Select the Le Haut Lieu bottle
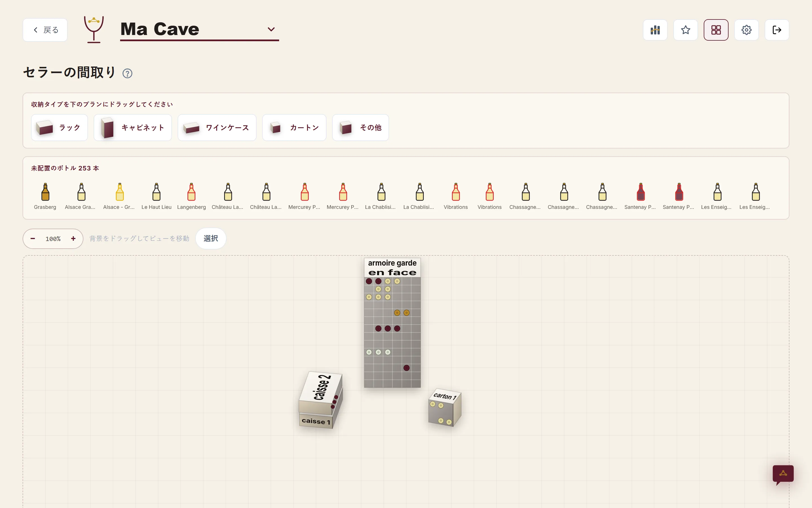This screenshot has height=508, width=812. click(156, 196)
